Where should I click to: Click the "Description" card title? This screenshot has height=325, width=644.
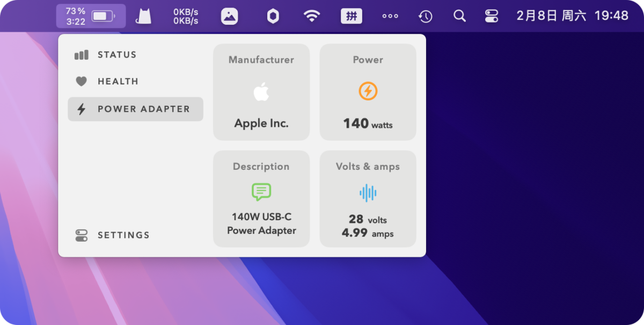tap(261, 167)
